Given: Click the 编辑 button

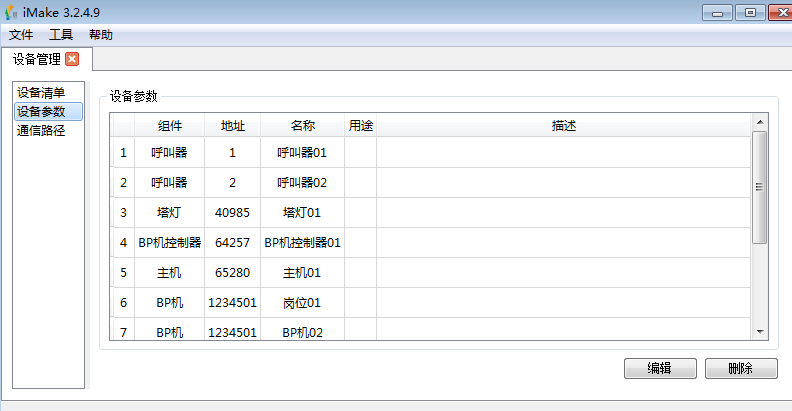Looking at the screenshot, I should coord(659,368).
